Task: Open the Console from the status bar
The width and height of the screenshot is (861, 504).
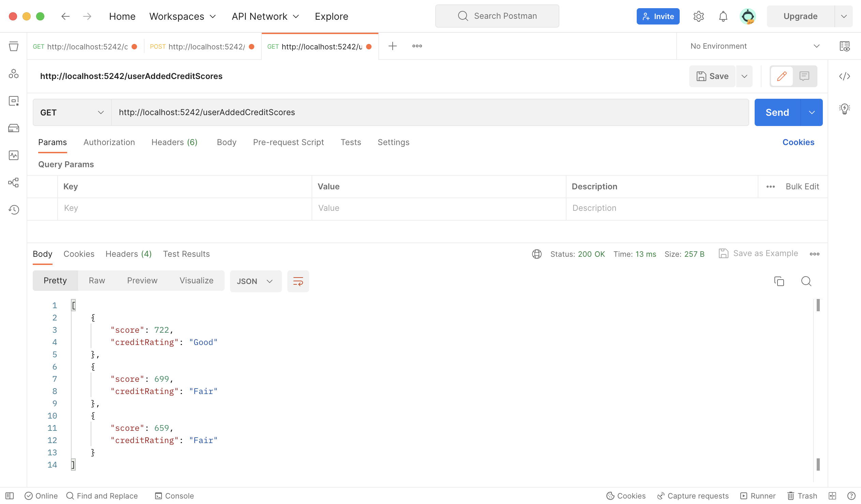Action: (174, 496)
